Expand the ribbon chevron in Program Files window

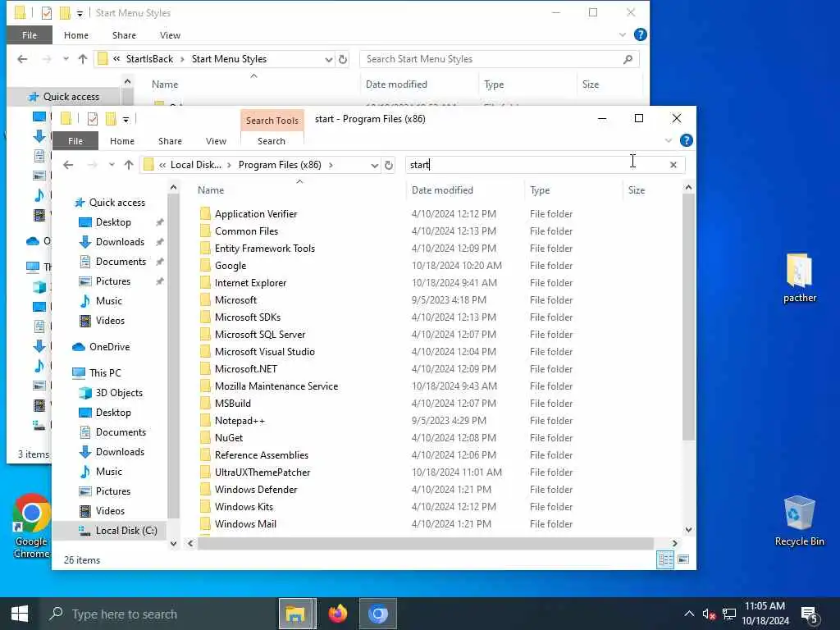point(668,140)
